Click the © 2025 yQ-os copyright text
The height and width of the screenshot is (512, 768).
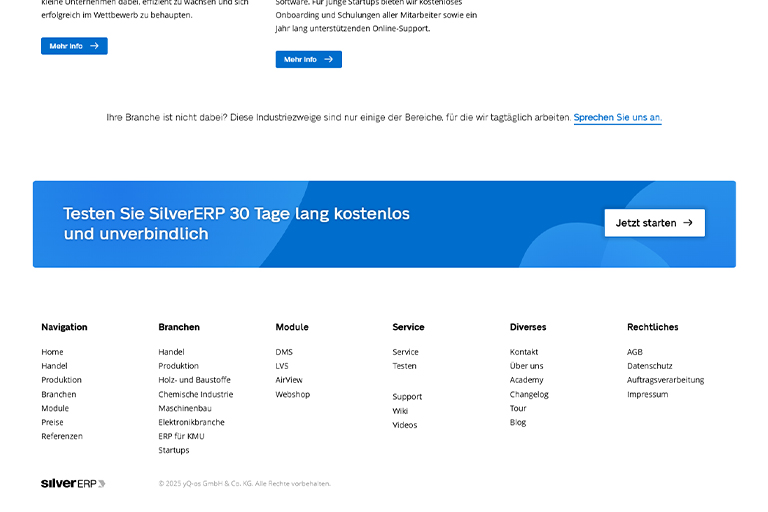click(x=244, y=484)
